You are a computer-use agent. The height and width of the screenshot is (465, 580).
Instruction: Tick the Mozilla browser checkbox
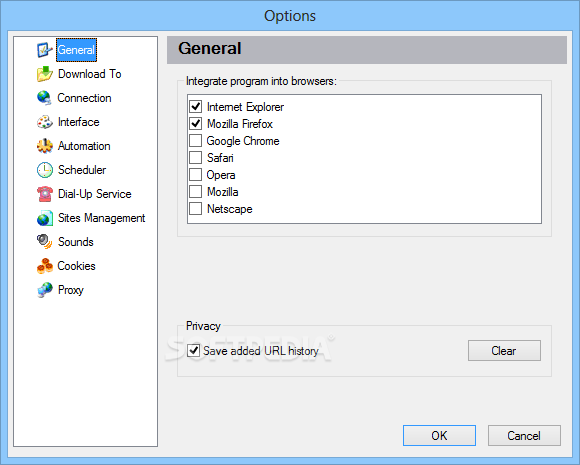195,192
